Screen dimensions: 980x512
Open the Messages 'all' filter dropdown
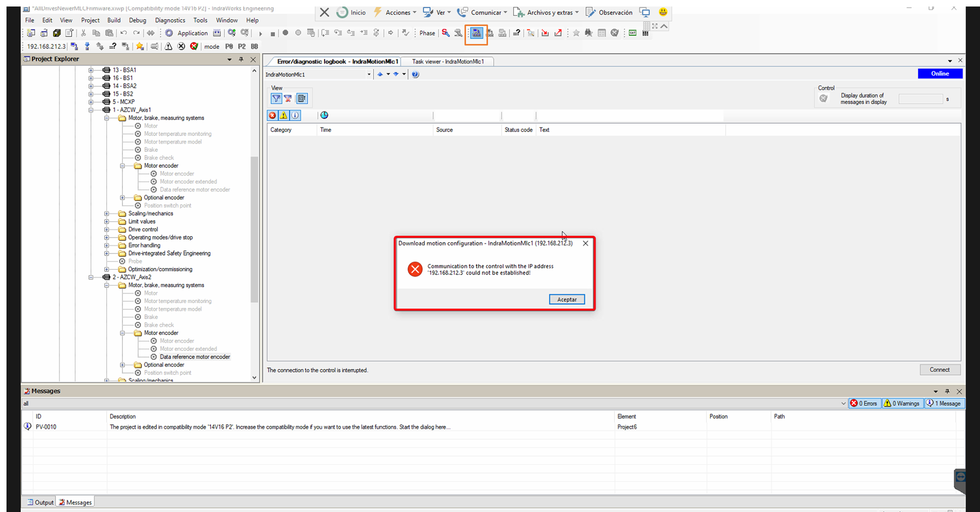(843, 403)
